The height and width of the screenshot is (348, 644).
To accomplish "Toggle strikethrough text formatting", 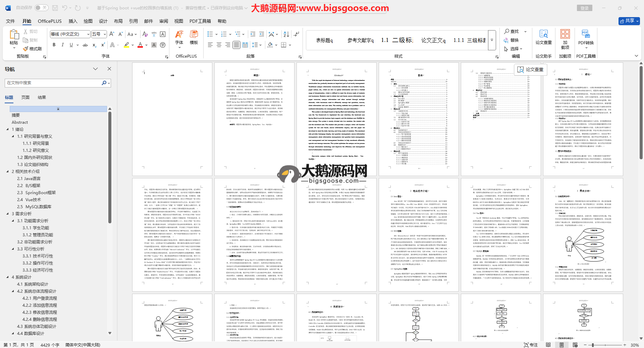I will coord(85,45).
